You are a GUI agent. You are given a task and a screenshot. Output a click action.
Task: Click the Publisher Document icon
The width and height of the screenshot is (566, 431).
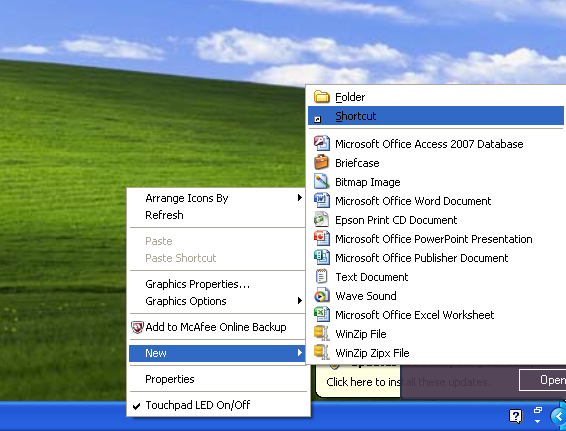point(321,257)
